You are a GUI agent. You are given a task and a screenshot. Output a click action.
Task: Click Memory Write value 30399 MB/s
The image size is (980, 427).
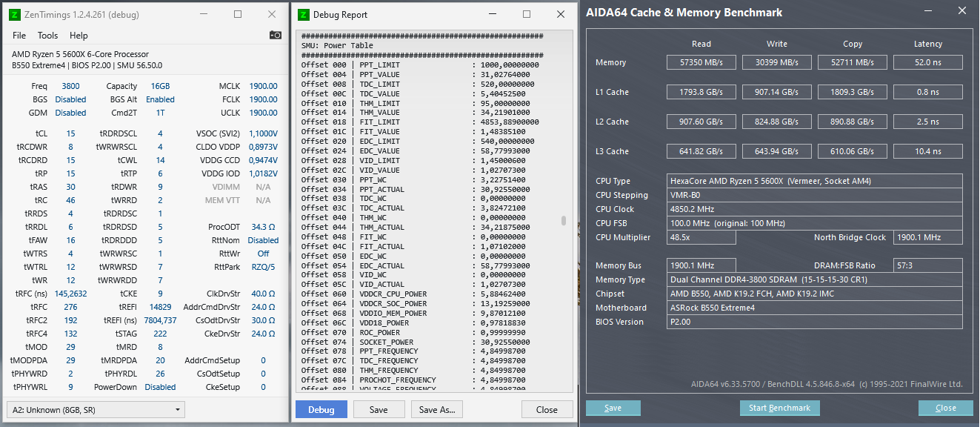[777, 62]
